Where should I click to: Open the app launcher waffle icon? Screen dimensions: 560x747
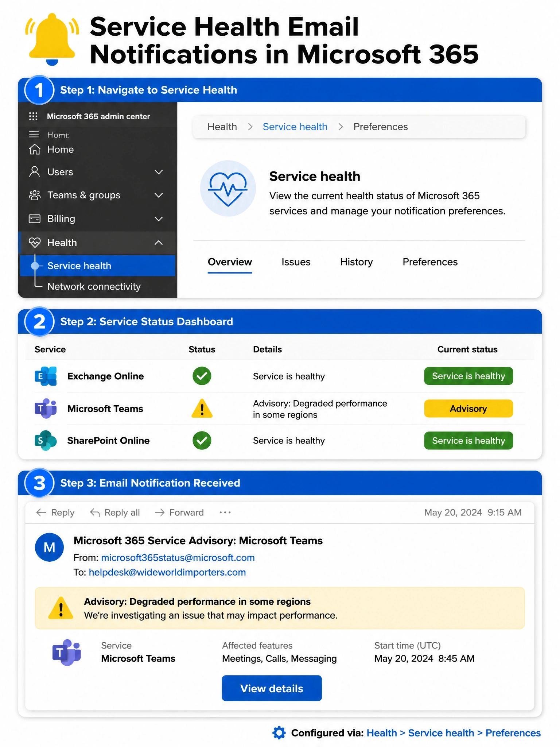(33, 116)
